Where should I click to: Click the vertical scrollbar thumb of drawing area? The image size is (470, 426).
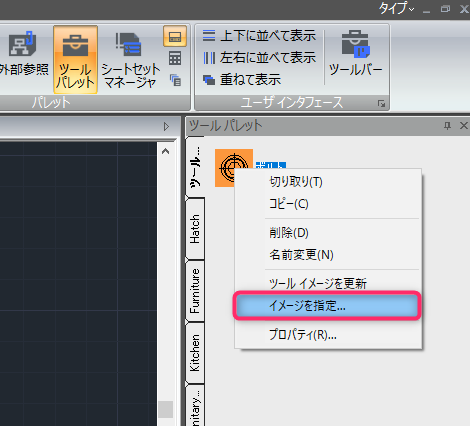(x=165, y=409)
